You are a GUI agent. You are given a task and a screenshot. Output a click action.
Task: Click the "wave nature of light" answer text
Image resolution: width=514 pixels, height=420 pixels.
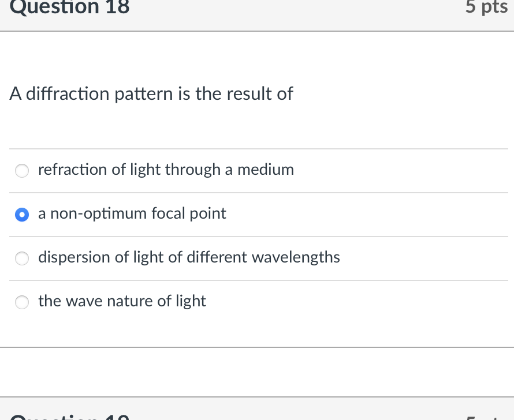pyautogui.click(x=122, y=301)
